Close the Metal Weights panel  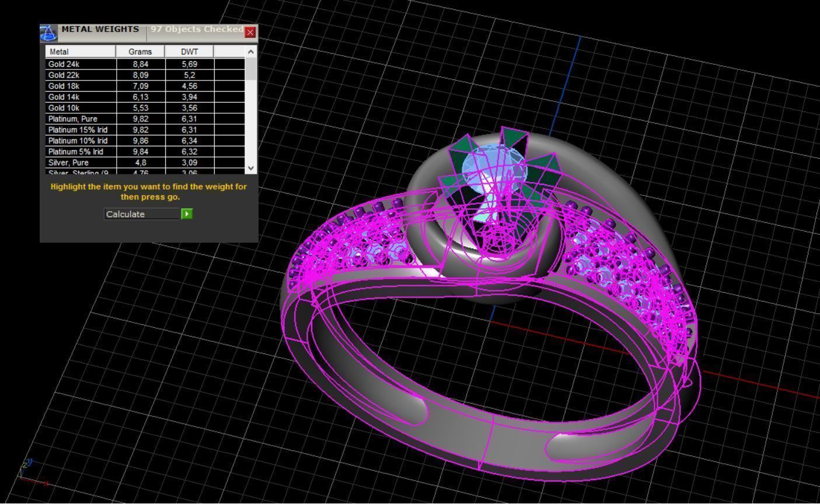pos(250,32)
